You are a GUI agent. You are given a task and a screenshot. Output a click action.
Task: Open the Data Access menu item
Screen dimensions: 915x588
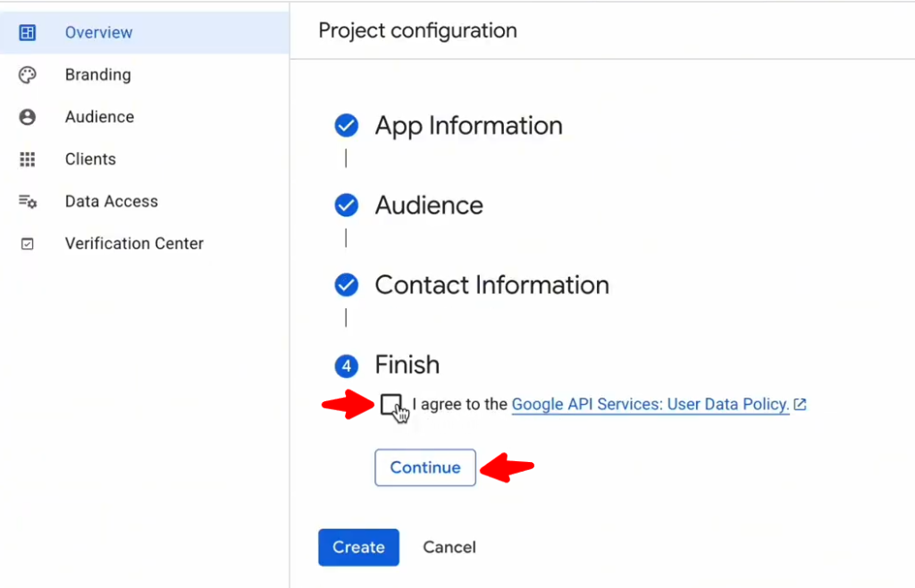click(x=111, y=202)
